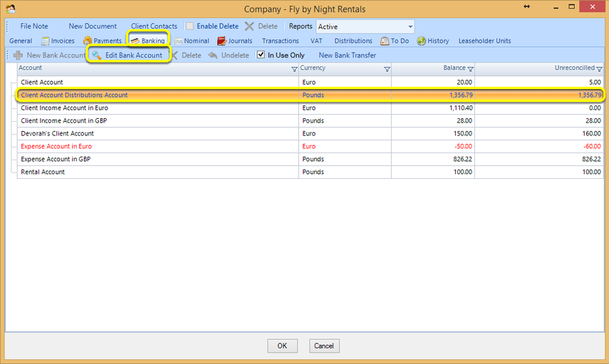Toggle the Enable Delete checkbox
The height and width of the screenshot is (364, 609).
[189, 26]
